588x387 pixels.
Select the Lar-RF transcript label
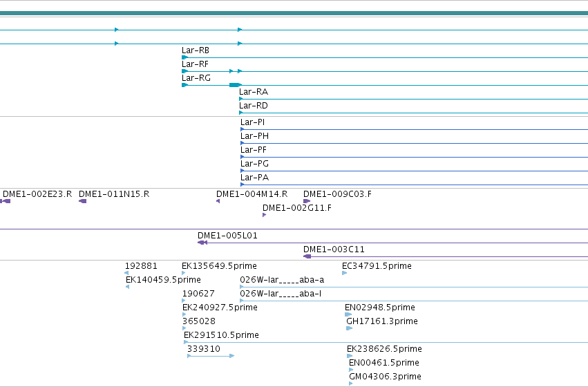pyautogui.click(x=195, y=64)
